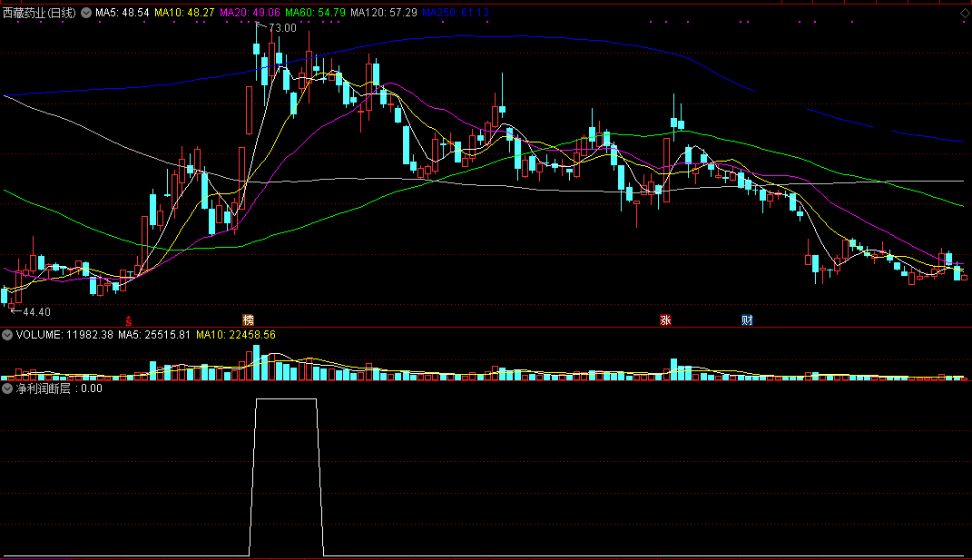
Task: Select the MA60: 54.79 label
Action: [x=315, y=13]
